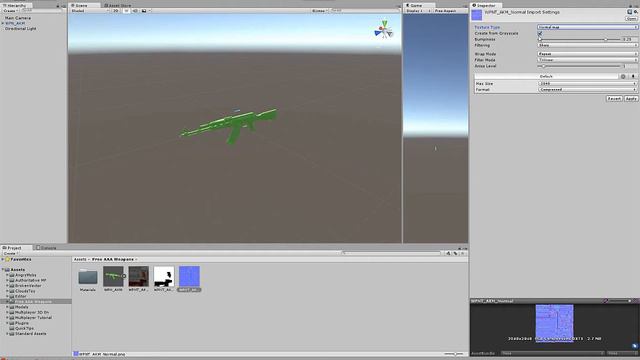Screen dimensions: 640x360
Task: Select the standalone download platform icon tab
Action: 633,76
